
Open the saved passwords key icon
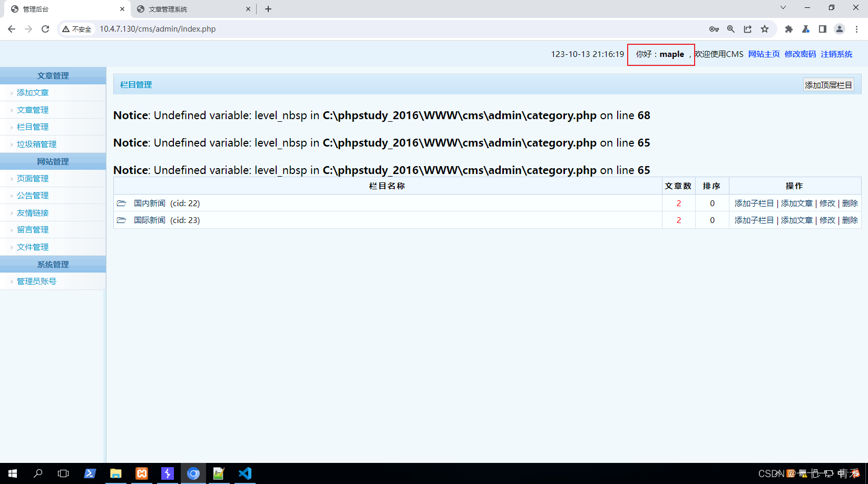714,29
